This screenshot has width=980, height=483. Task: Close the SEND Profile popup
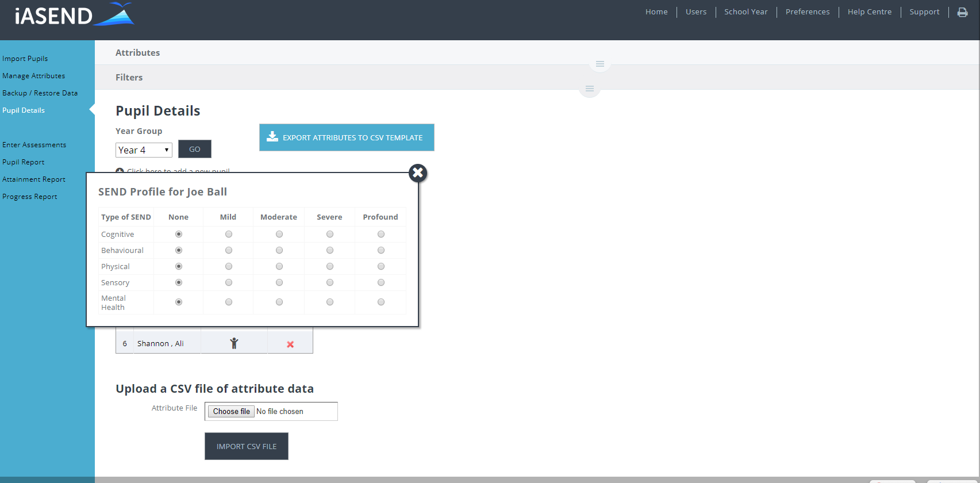[x=418, y=172]
